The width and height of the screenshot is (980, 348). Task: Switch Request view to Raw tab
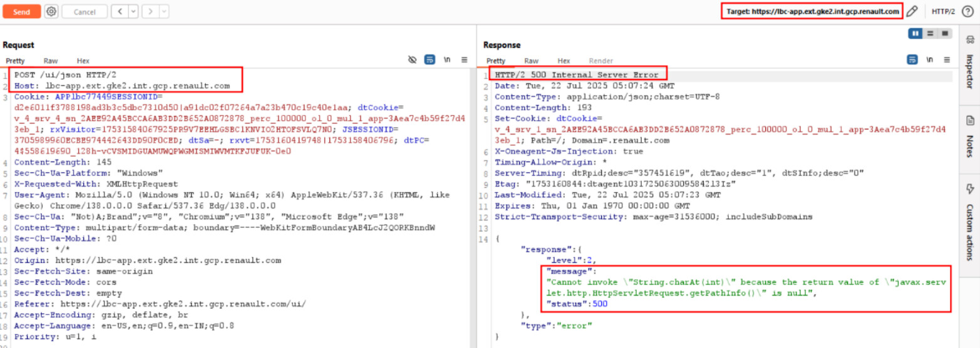[x=51, y=61]
